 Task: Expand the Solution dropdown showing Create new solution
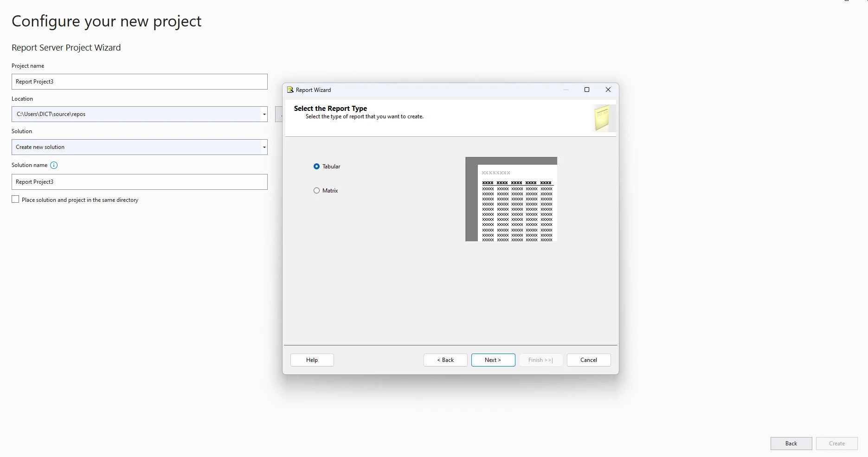(x=264, y=148)
